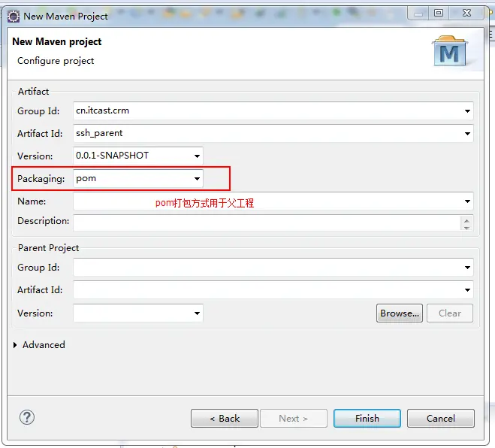This screenshot has width=495, height=448.
Task: Click the Browse... button
Action: coord(400,313)
